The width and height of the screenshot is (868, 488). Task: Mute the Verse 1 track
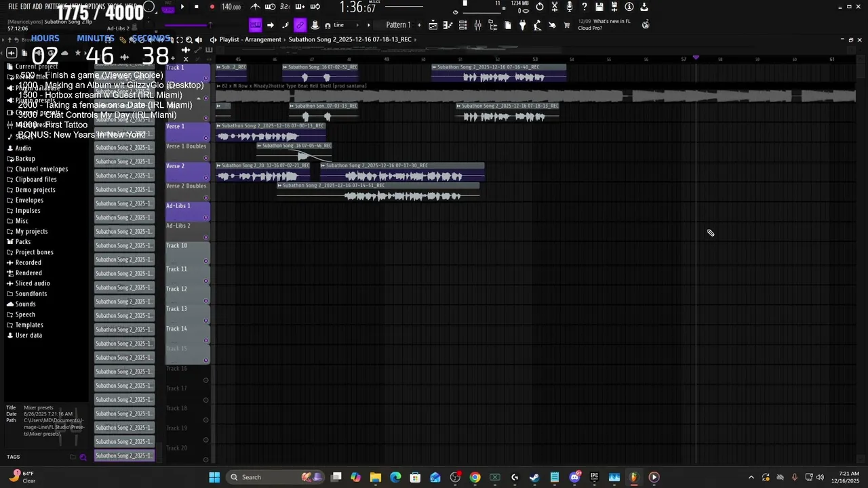click(x=206, y=138)
